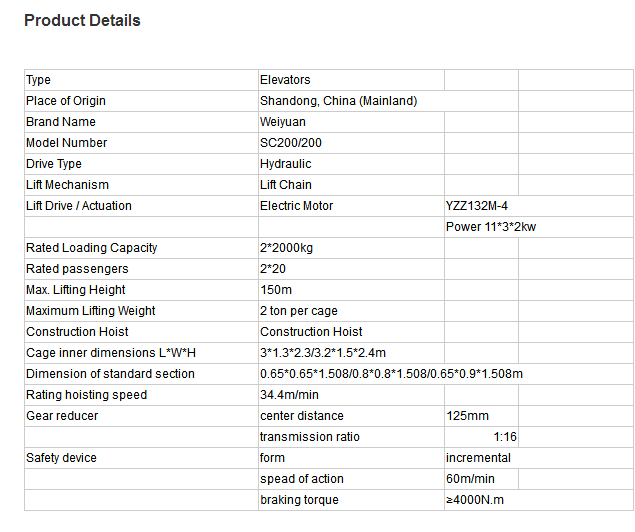Click the Safety device row label
The height and width of the screenshot is (532, 635).
click(x=62, y=458)
